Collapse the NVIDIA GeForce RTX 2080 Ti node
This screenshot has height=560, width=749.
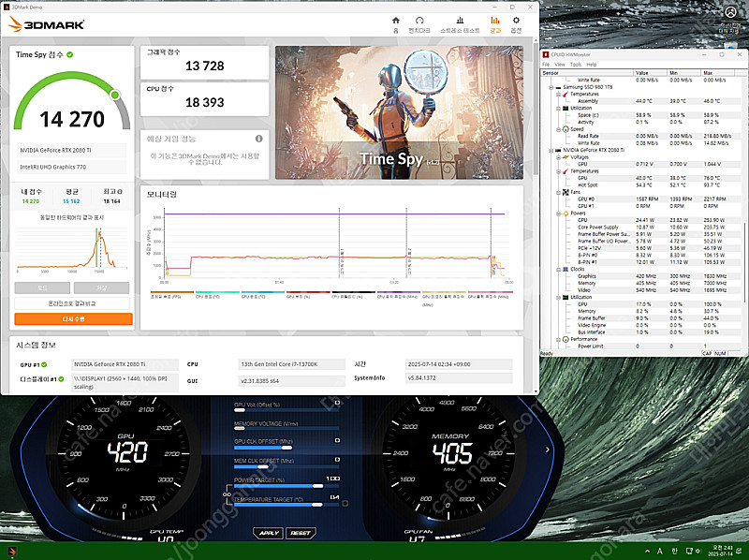pyautogui.click(x=551, y=150)
